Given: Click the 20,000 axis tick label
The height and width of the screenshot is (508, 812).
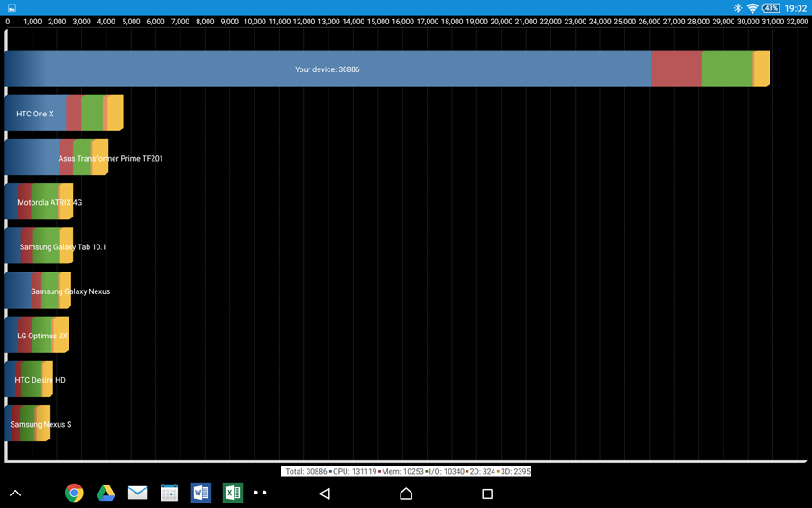Looking at the screenshot, I should (x=502, y=22).
